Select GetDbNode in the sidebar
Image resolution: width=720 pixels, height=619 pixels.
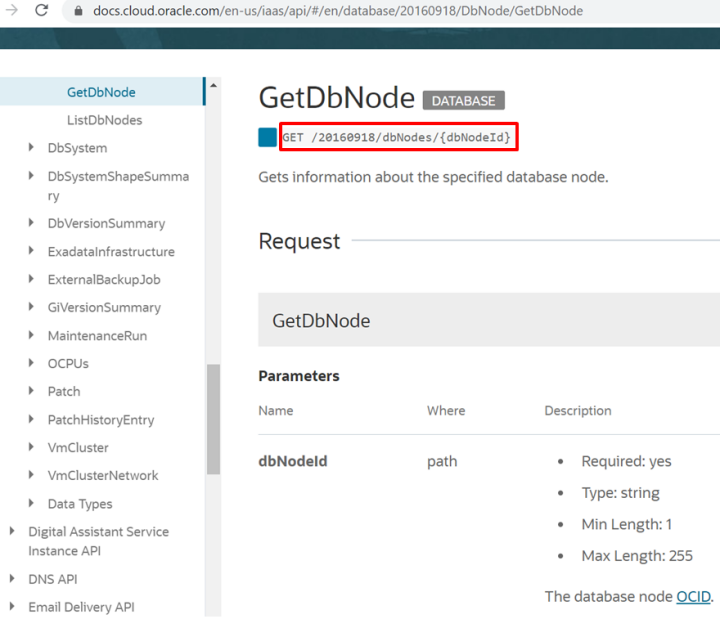(x=101, y=92)
